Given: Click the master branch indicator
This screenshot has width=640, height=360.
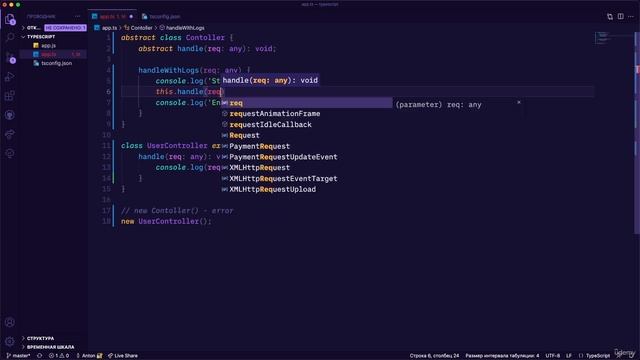Looking at the screenshot, I should click(18, 356).
